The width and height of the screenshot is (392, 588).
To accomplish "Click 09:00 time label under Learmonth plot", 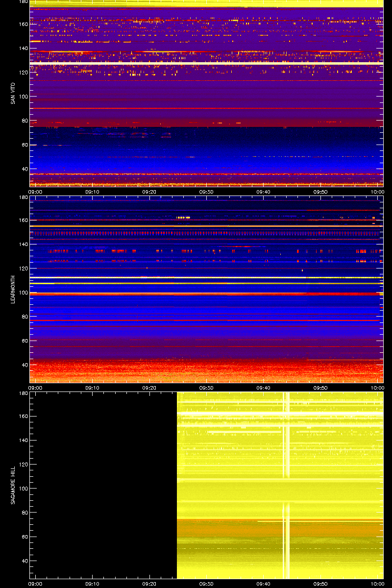I will [x=35, y=388].
